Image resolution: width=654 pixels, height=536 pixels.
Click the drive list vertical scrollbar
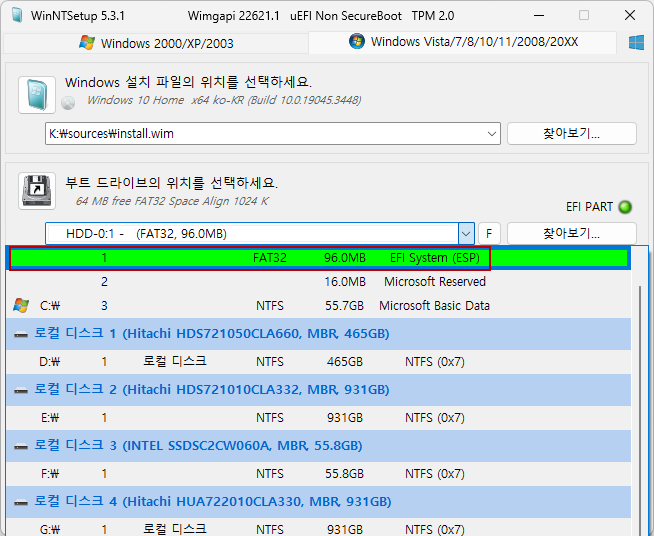640,409
